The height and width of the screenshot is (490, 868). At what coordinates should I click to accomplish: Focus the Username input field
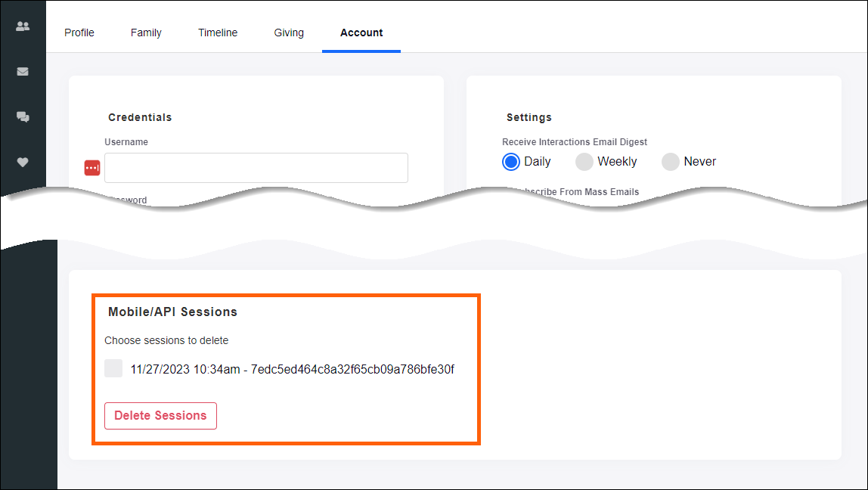tap(256, 168)
